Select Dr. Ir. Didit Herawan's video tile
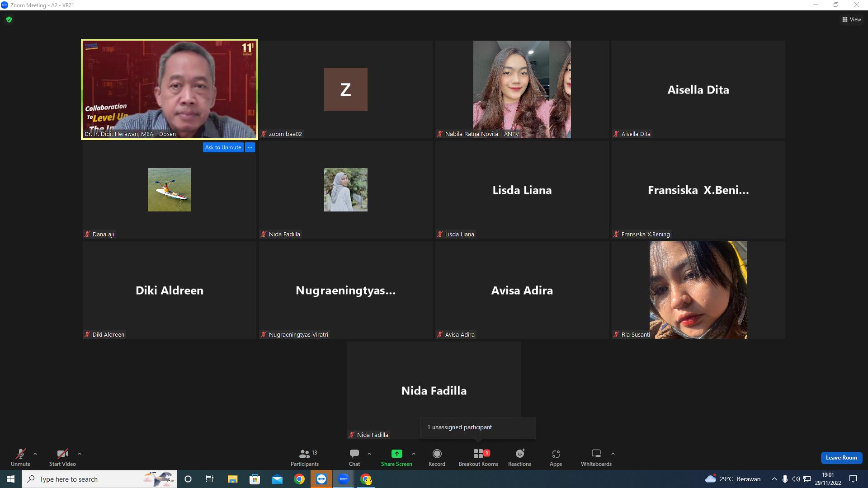This screenshot has height=488, width=868. pos(170,89)
